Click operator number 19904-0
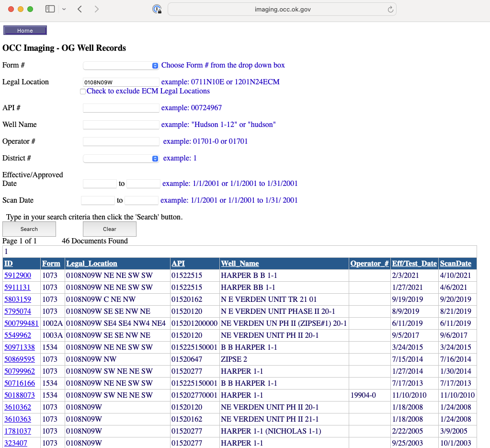The height and width of the screenshot is (448, 490). [363, 395]
